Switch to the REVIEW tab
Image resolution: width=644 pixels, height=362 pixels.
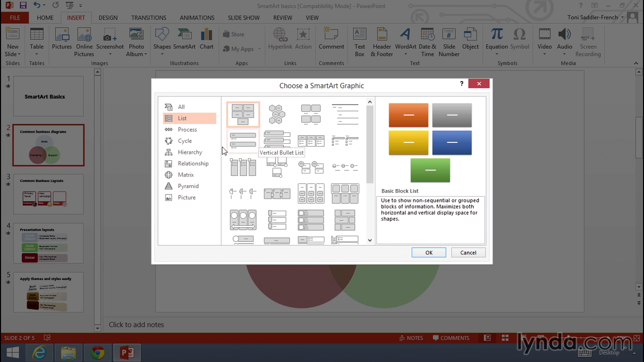tap(282, 18)
